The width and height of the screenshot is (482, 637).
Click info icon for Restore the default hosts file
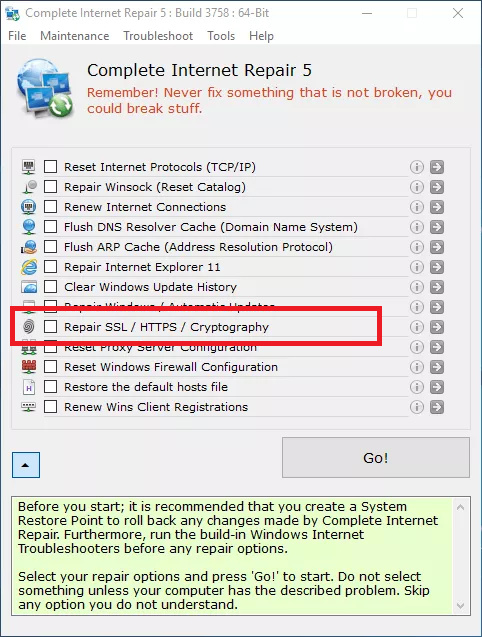417,387
